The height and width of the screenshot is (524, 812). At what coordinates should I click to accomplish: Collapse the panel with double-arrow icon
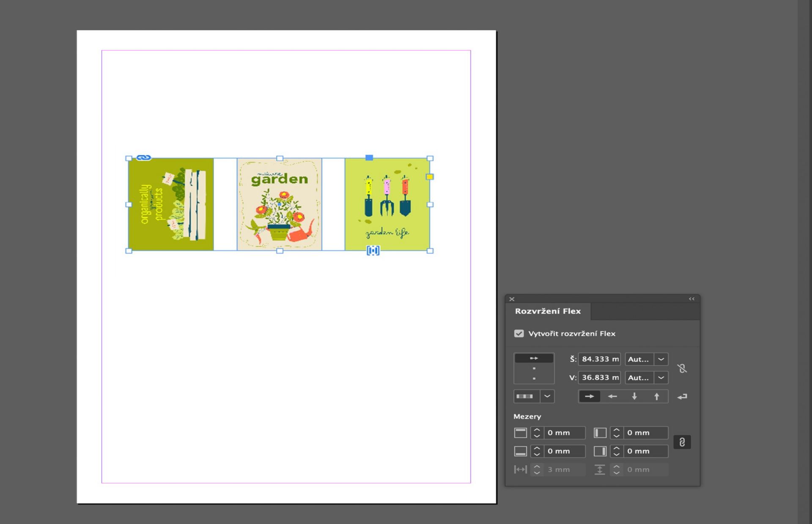pos(691,299)
